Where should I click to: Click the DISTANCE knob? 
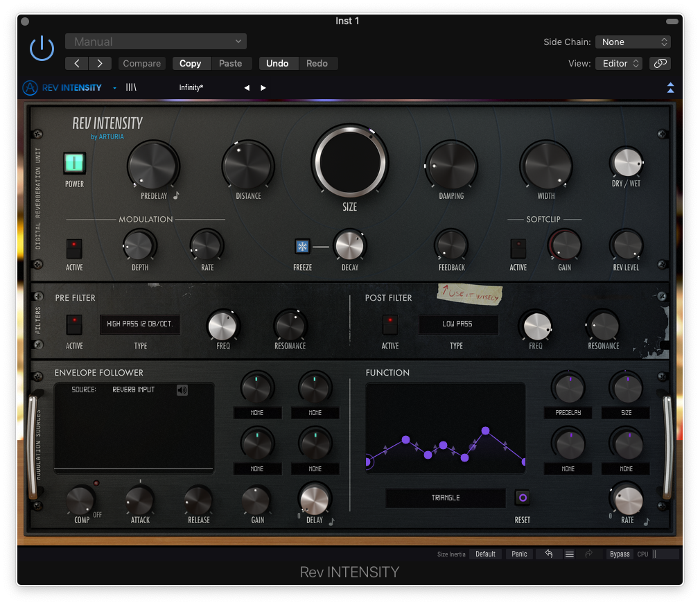(247, 166)
